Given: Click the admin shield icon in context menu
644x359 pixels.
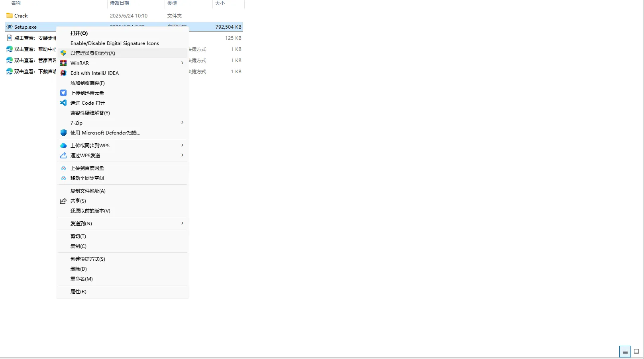Looking at the screenshot, I should 63,53.
